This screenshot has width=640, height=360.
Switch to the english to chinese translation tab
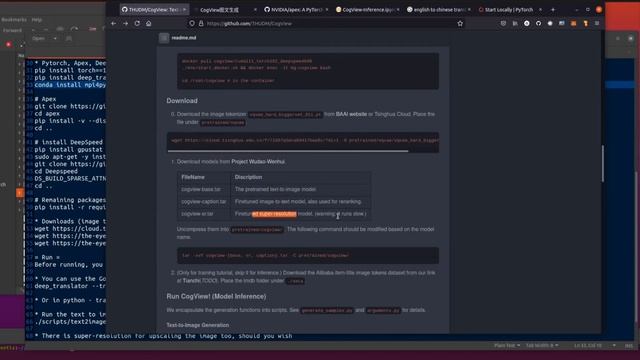[439, 9]
